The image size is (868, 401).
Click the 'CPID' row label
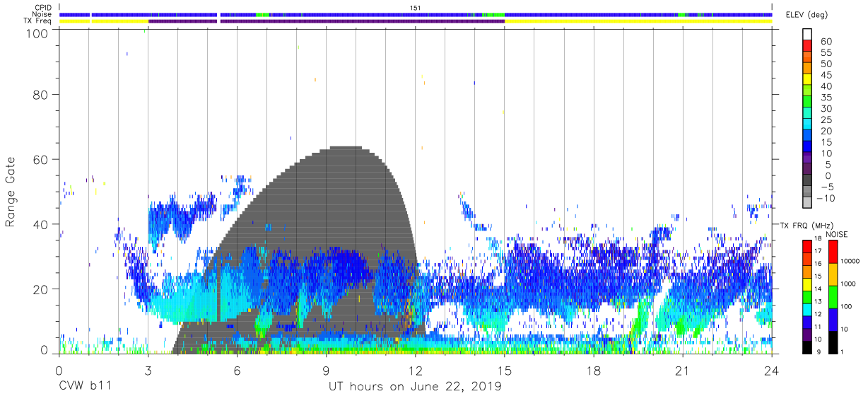click(x=43, y=7)
